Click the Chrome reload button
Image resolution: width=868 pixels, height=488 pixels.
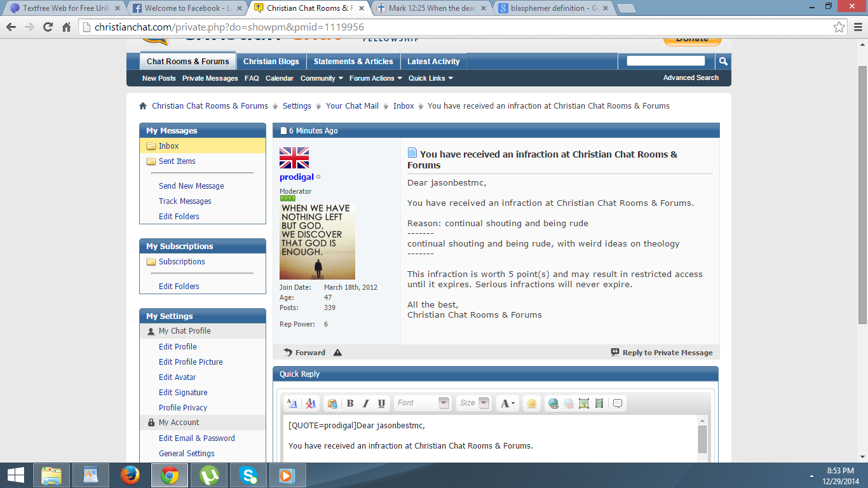[x=48, y=27]
